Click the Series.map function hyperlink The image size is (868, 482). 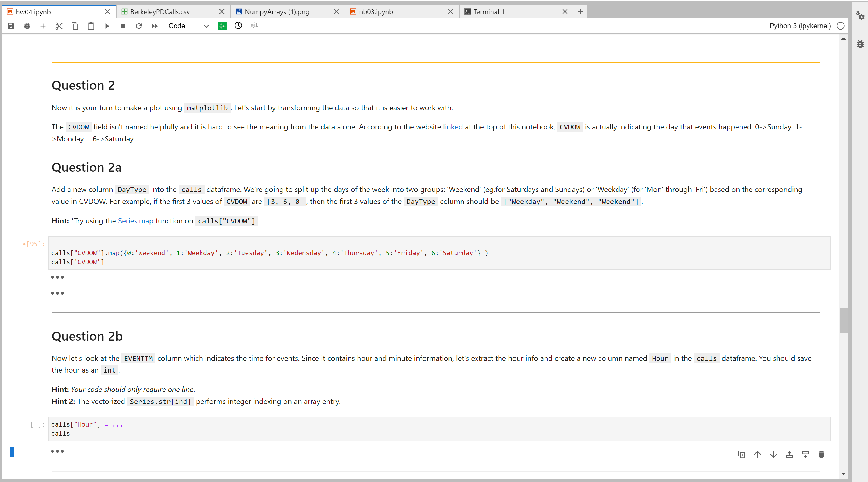135,221
